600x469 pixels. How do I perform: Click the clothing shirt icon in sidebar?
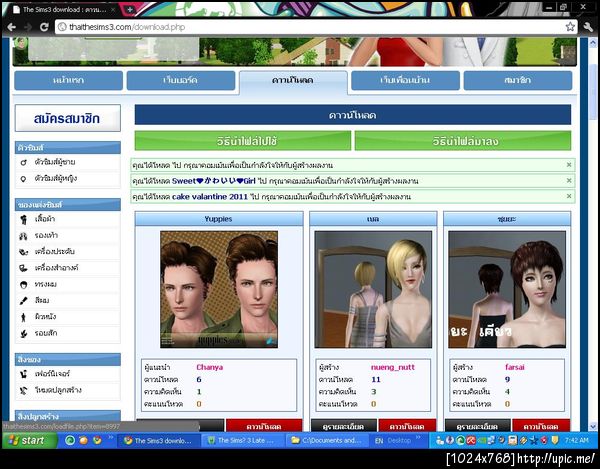pyautogui.click(x=23, y=219)
